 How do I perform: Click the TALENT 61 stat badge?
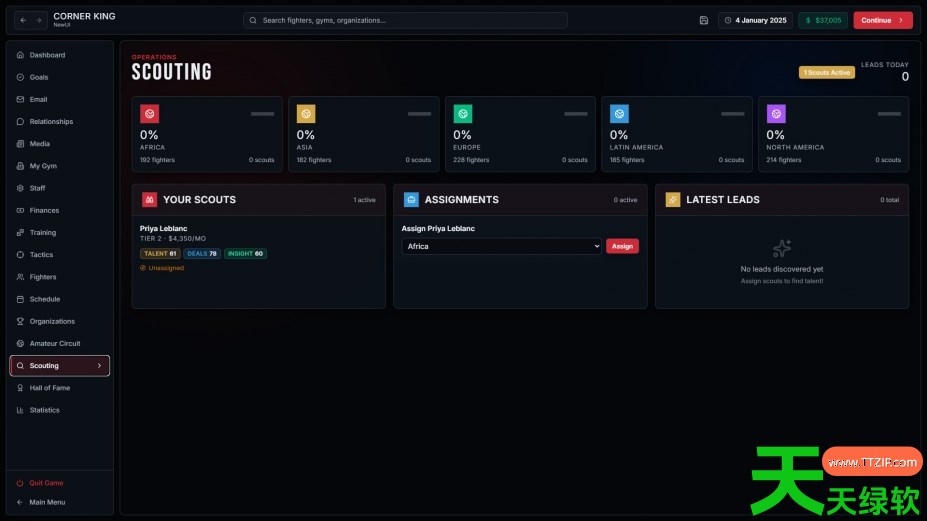[160, 254]
